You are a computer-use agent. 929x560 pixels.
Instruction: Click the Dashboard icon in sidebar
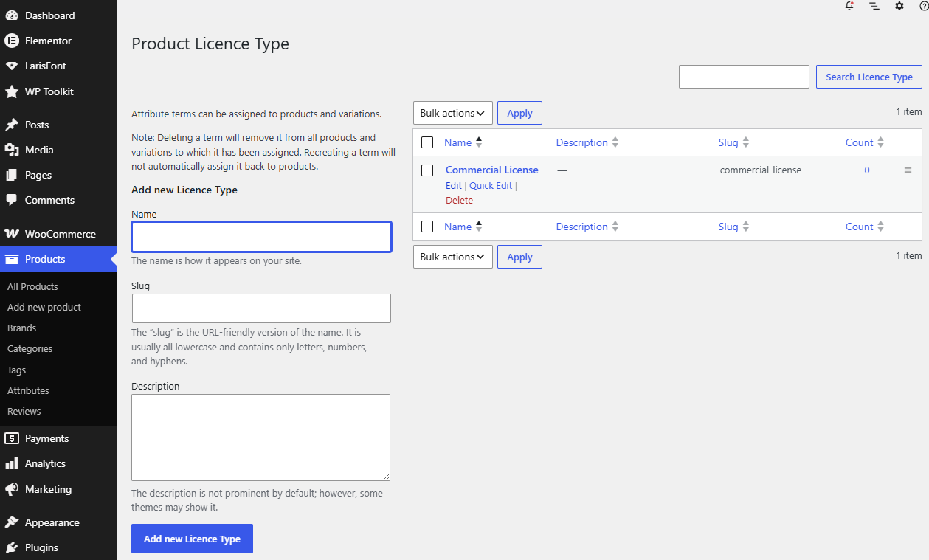12,15
